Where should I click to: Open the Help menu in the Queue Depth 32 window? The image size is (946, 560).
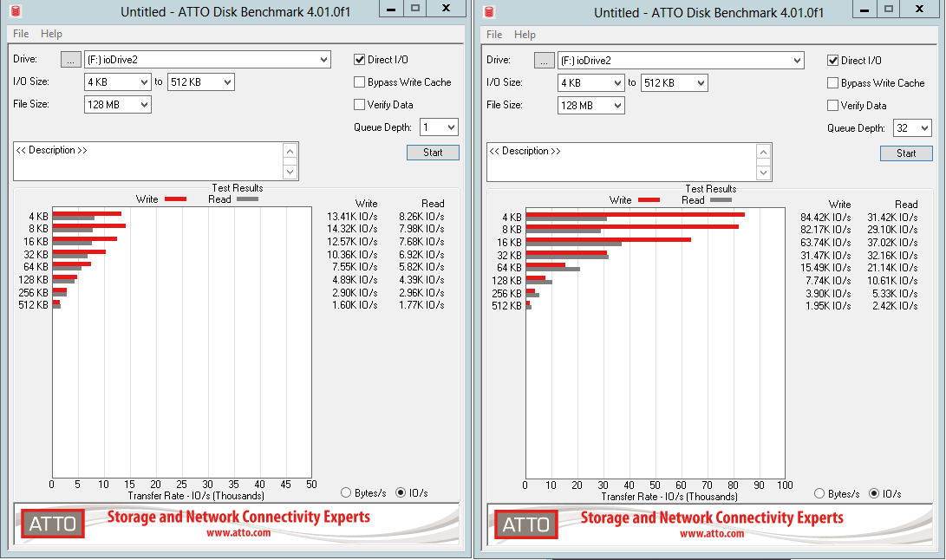point(525,35)
